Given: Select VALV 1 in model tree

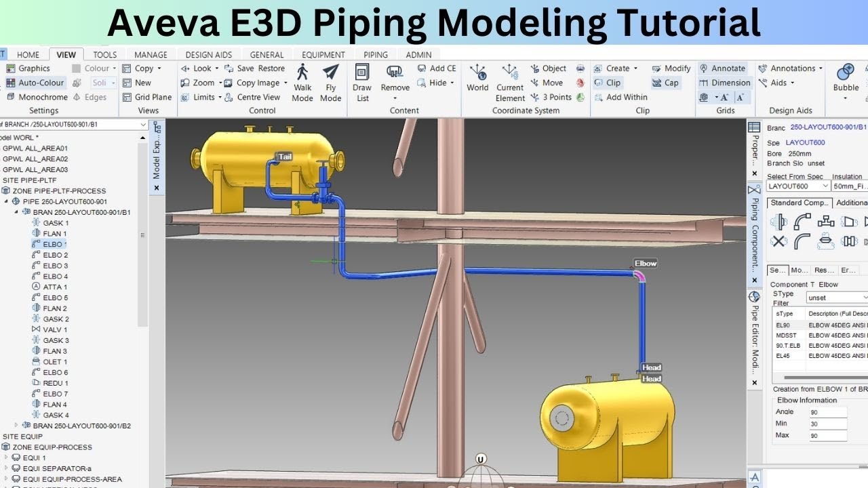Looking at the screenshot, I should pos(50,329).
